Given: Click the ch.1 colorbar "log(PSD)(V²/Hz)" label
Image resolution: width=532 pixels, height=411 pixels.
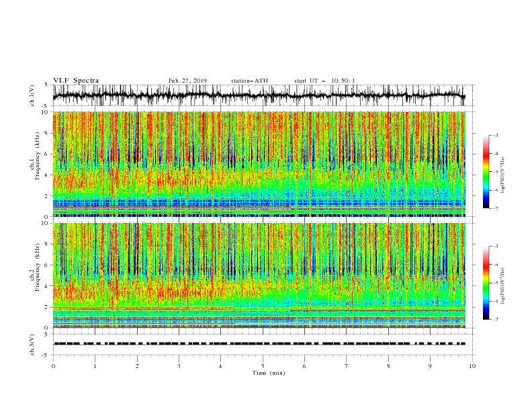Looking at the screenshot, I should click(502, 175).
